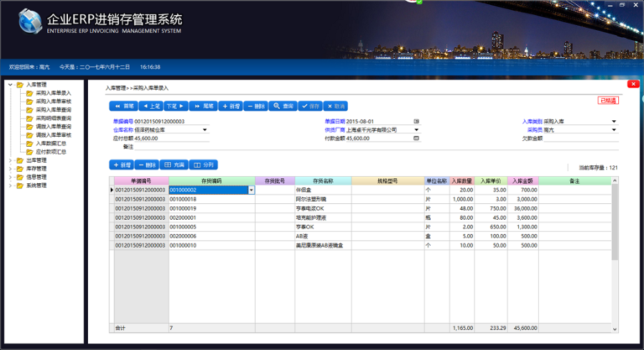Click the 分列 (split columns) grid button
This screenshot has width=644, height=350.
(203, 165)
